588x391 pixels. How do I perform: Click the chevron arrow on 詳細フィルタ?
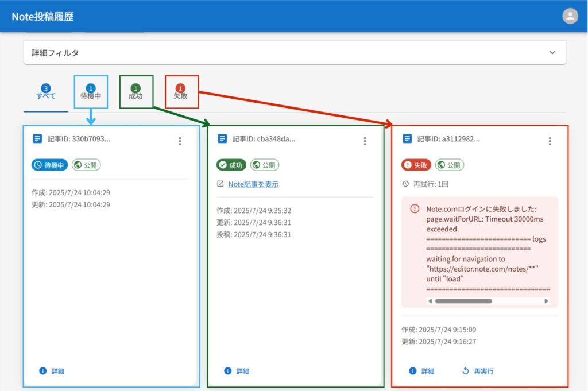point(552,52)
